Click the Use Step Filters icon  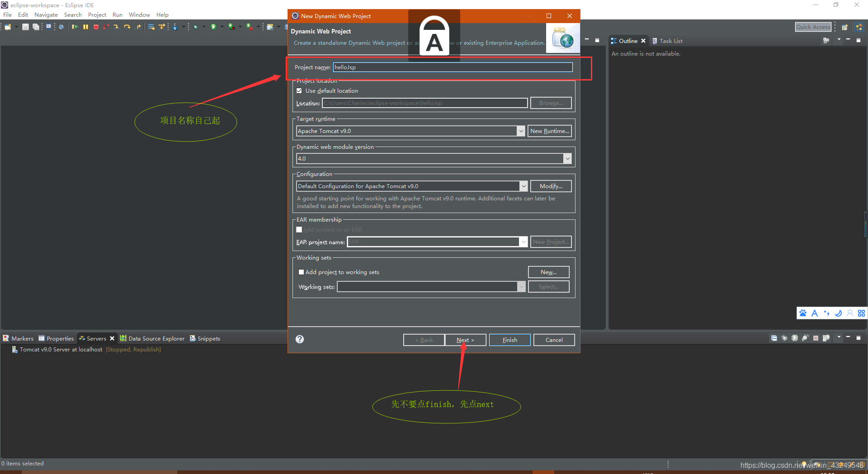[x=161, y=27]
